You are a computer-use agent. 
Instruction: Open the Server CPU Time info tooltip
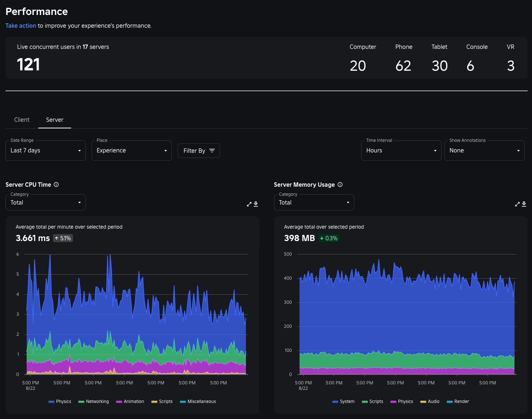[x=56, y=185]
